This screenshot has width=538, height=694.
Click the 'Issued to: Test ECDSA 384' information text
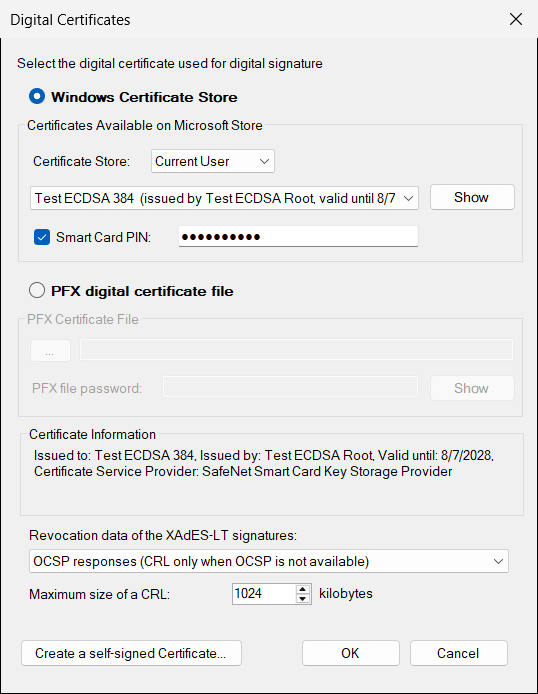(264, 463)
